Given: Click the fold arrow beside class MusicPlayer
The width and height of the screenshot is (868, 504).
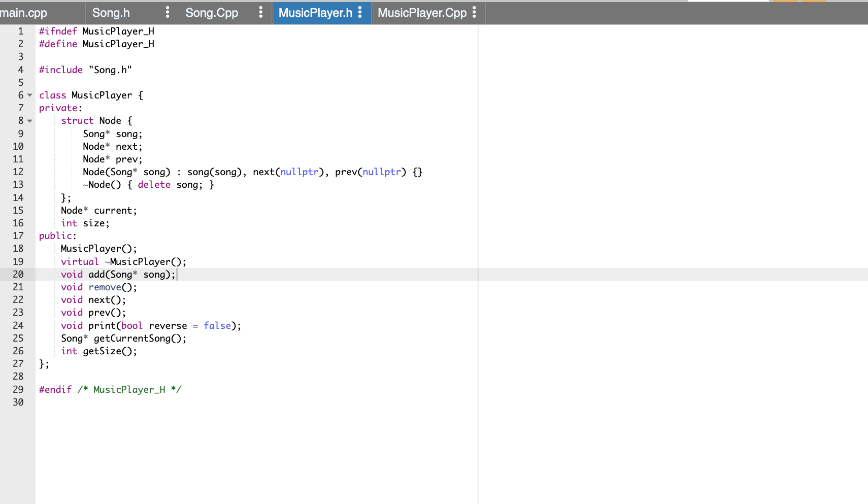Looking at the screenshot, I should [x=29, y=95].
